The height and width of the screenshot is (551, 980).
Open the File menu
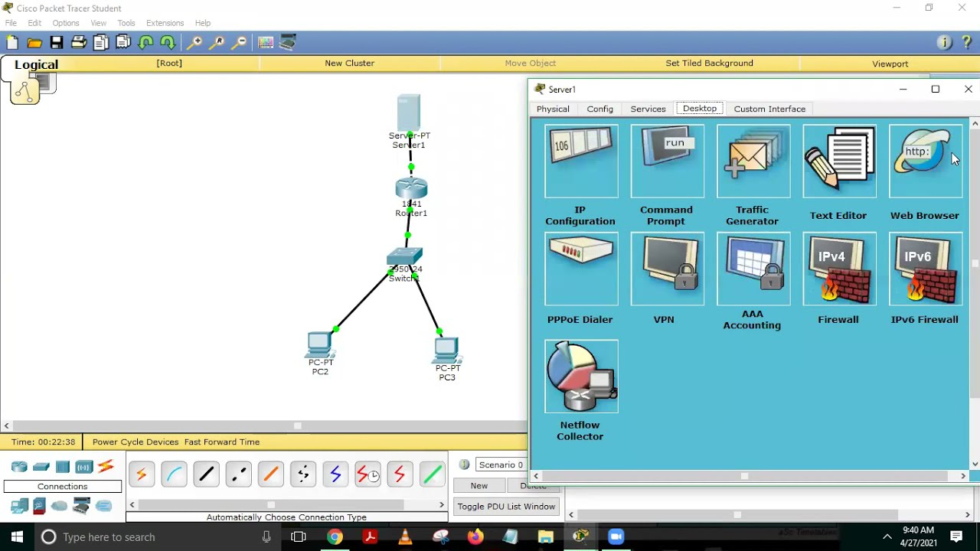click(x=11, y=23)
